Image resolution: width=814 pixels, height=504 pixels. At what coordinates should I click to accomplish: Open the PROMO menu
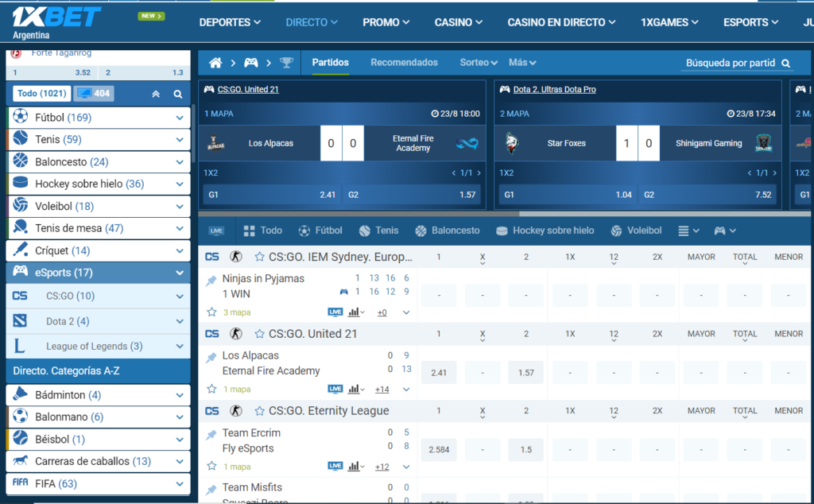(x=386, y=22)
